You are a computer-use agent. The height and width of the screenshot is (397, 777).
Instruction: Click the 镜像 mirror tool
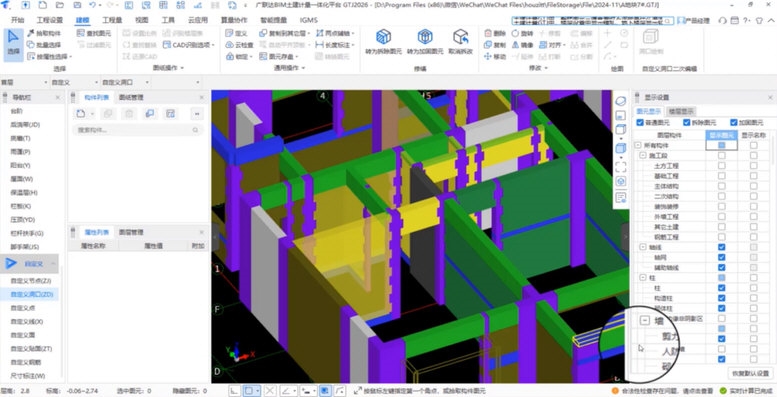(522, 45)
